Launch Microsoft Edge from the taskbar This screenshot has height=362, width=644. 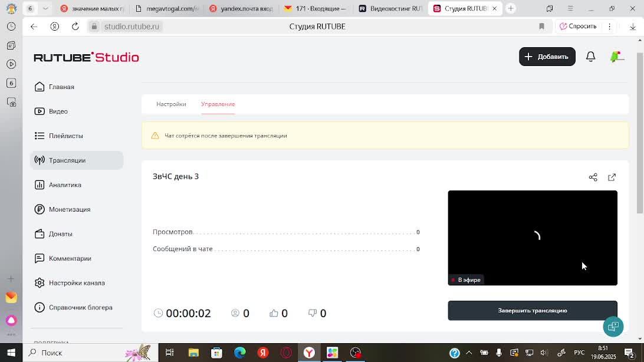coord(240,353)
